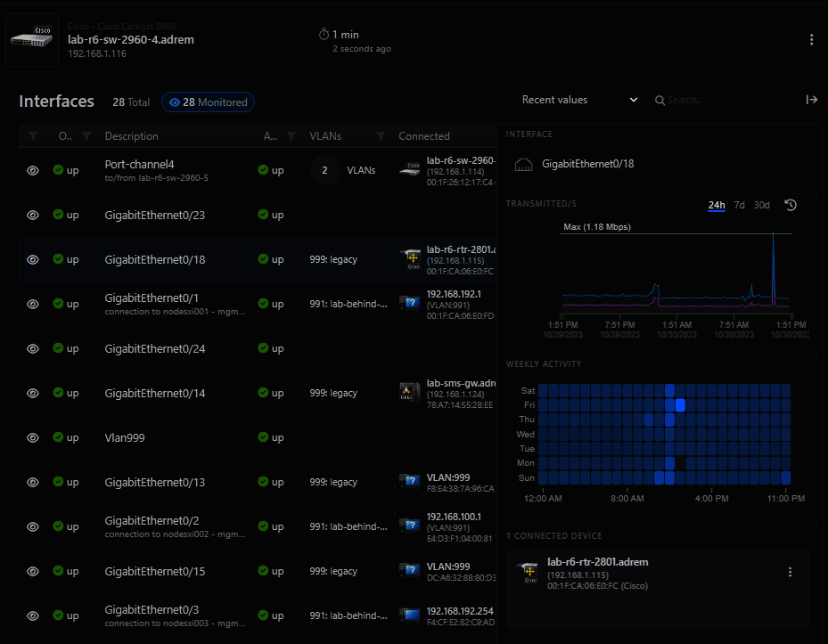Click the router icon in GigabitEthernet0/18 row

pyautogui.click(x=410, y=259)
